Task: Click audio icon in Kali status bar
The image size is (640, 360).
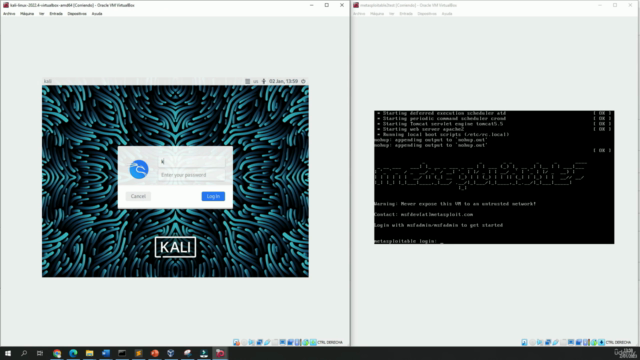Action: (x=251, y=342)
